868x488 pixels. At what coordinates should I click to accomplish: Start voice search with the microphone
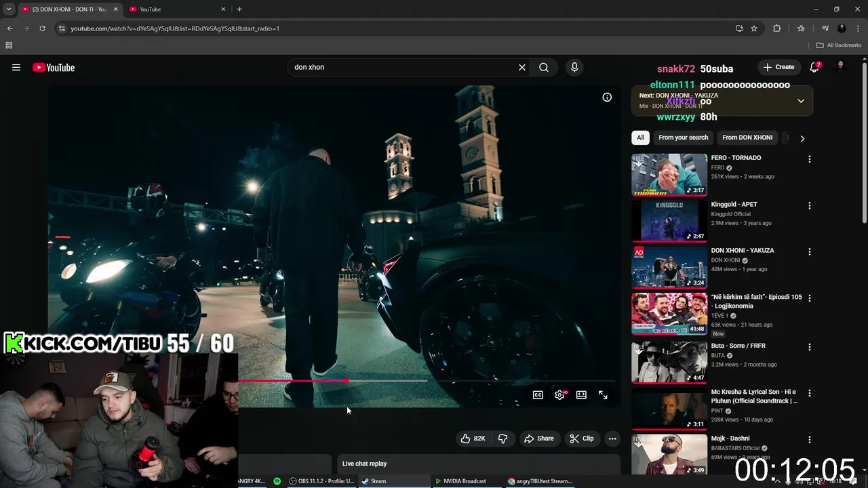coord(574,67)
